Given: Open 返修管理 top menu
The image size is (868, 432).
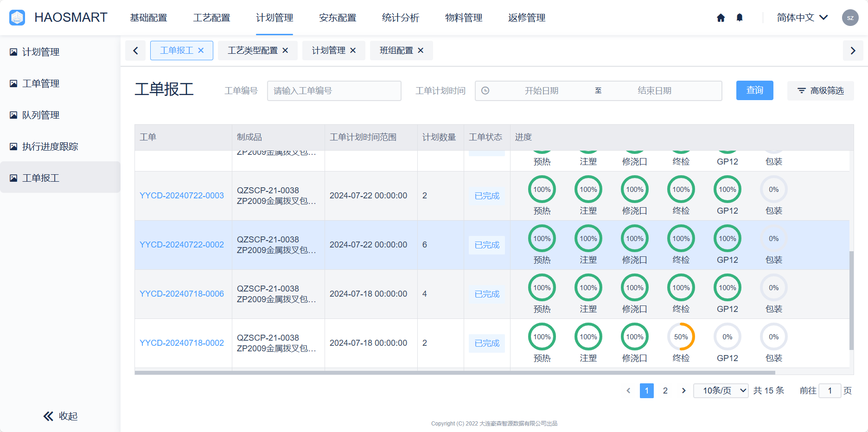Looking at the screenshot, I should [527, 18].
